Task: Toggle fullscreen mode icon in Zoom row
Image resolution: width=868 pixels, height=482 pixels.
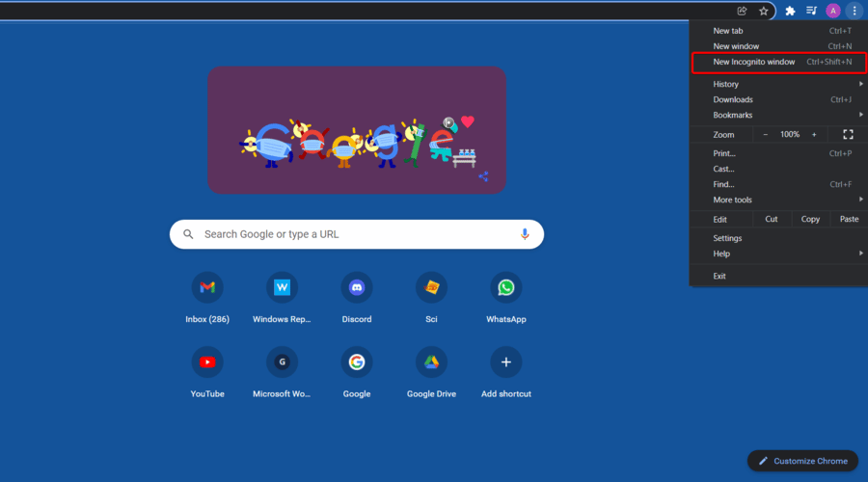Action: pos(848,134)
